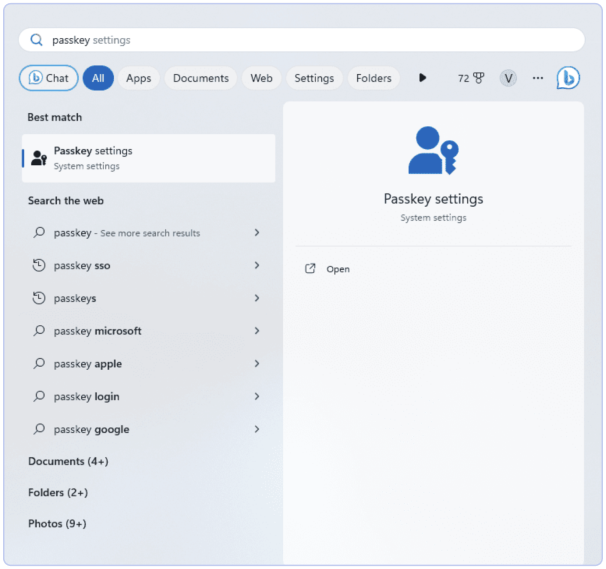Switch to the Apps filter

(138, 78)
